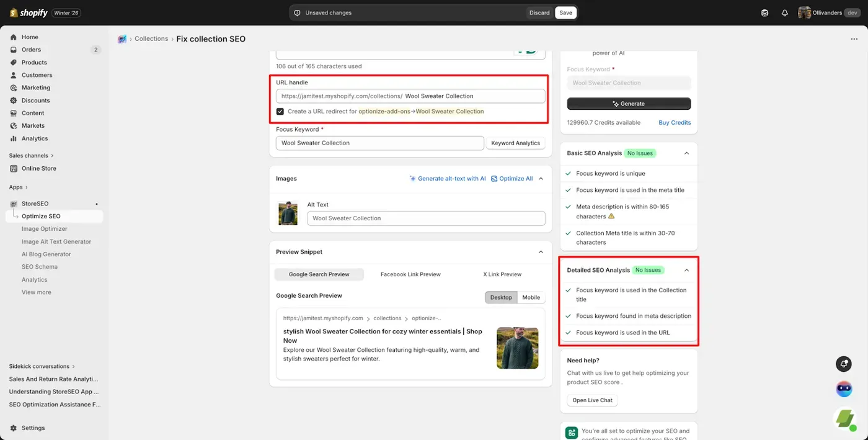Click the Markets globe icon
Image resolution: width=868 pixels, height=440 pixels.
click(x=14, y=125)
